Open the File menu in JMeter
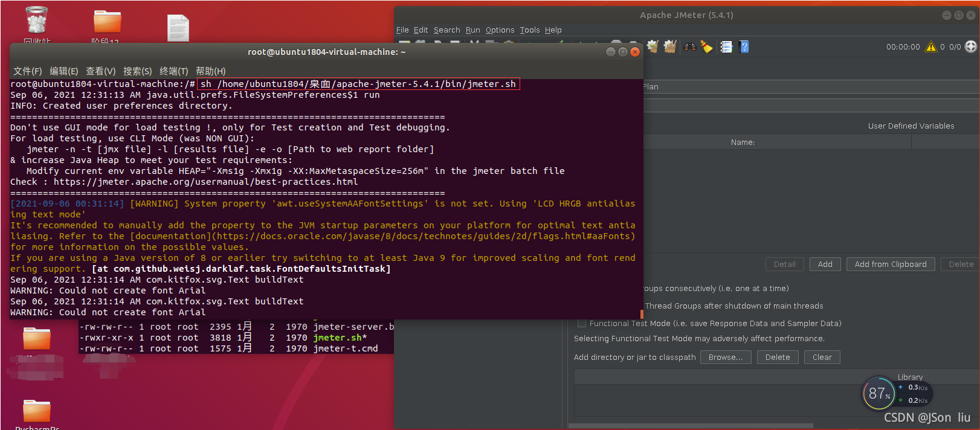The image size is (980, 430). 402,30
